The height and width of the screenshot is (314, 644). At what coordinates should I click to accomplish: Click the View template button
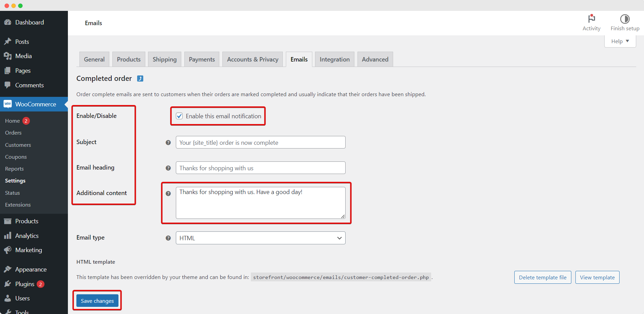coord(597,277)
